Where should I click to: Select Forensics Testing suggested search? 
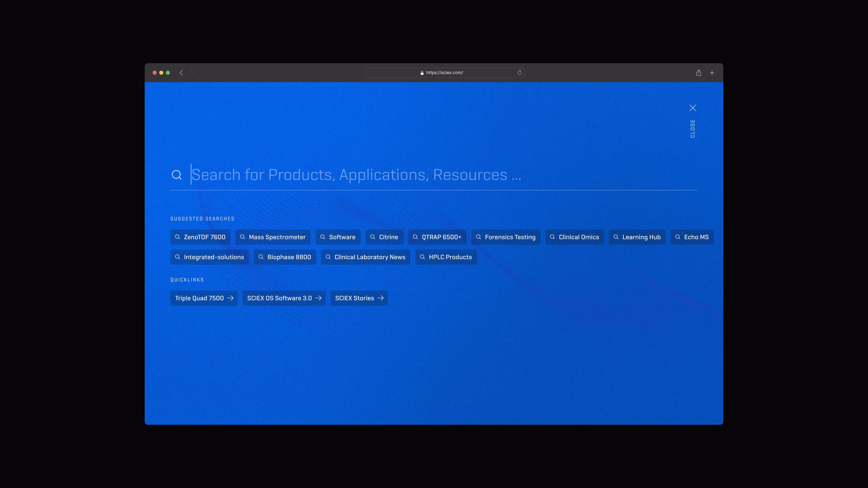pyautogui.click(x=506, y=237)
